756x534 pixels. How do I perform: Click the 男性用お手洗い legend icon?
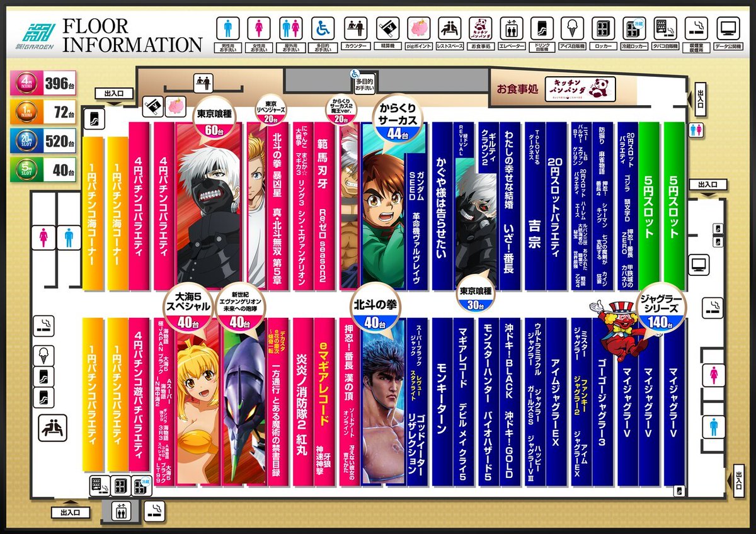coord(228,28)
